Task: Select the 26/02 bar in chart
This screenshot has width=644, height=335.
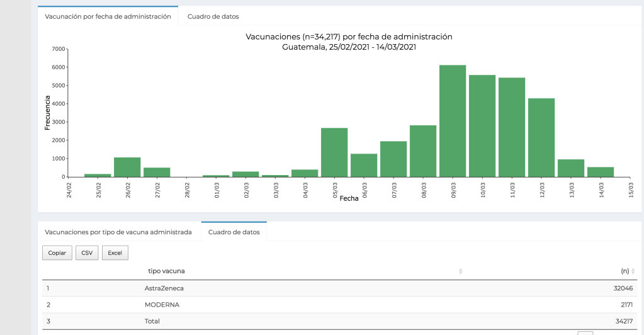Action: click(127, 167)
